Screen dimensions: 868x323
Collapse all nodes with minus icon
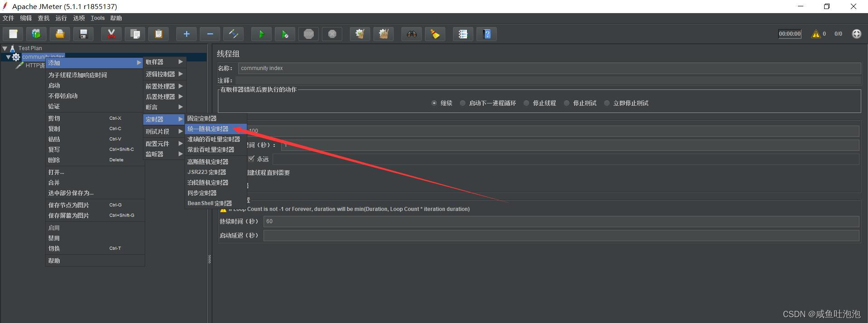210,34
